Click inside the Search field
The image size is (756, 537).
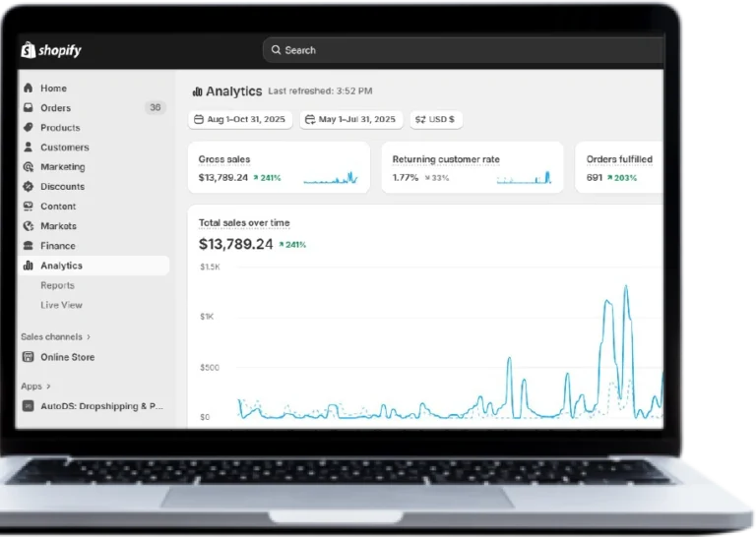[463, 50]
